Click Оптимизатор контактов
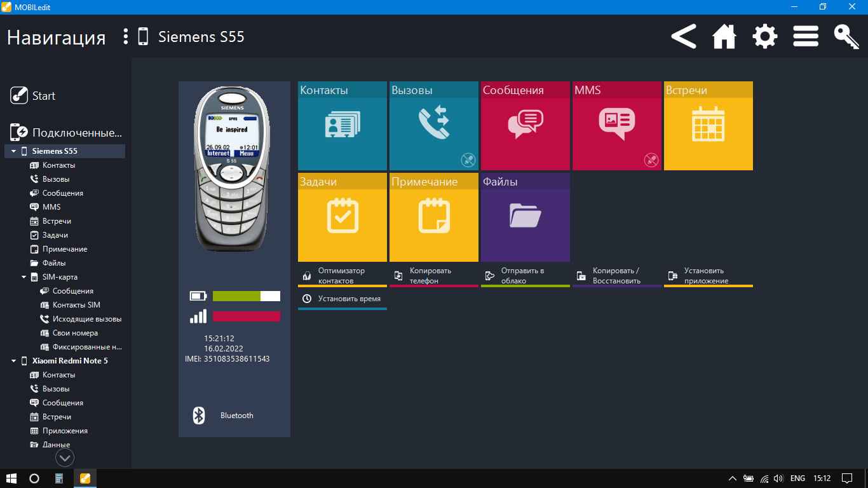Screen dimensions: 868x488 point(342,276)
